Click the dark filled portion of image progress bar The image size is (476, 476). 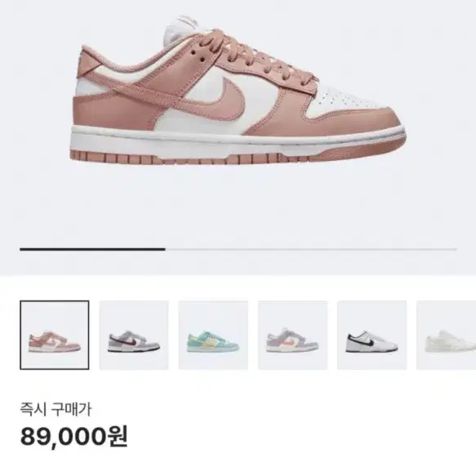point(92,249)
